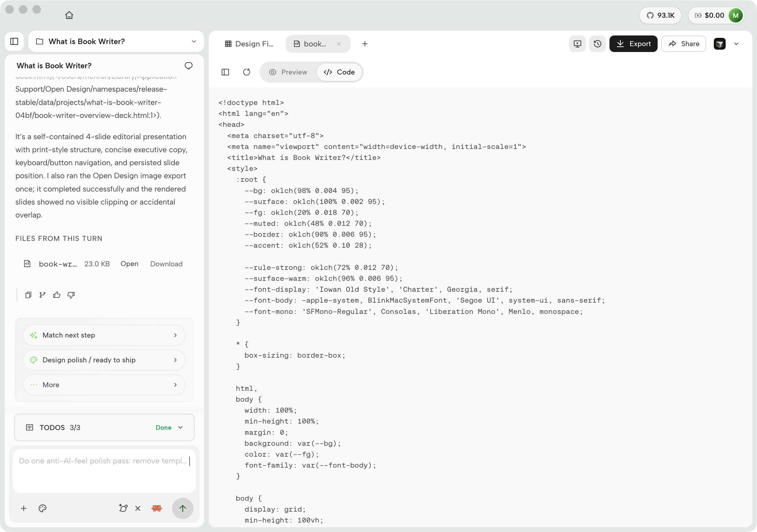Viewport: 757px width, 532px height.
Task: Toggle the left sidebar panel
Action: (14, 42)
